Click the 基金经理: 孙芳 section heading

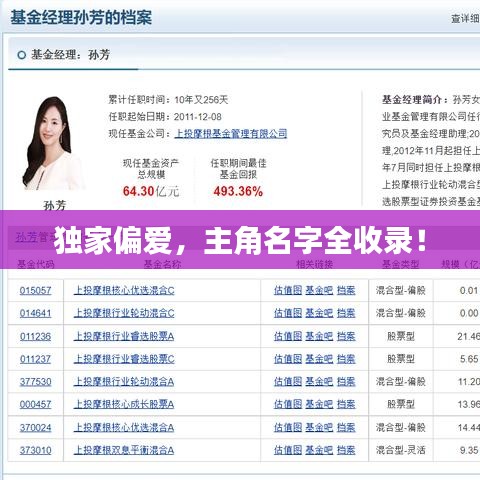pos(70,55)
